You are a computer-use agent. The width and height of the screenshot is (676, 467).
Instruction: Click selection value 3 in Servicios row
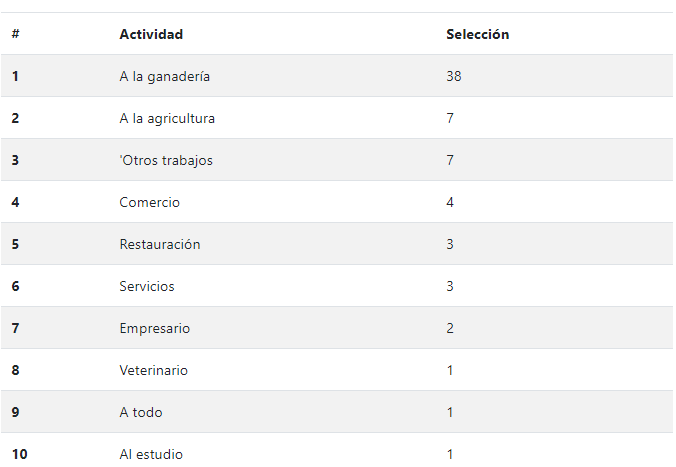point(450,286)
